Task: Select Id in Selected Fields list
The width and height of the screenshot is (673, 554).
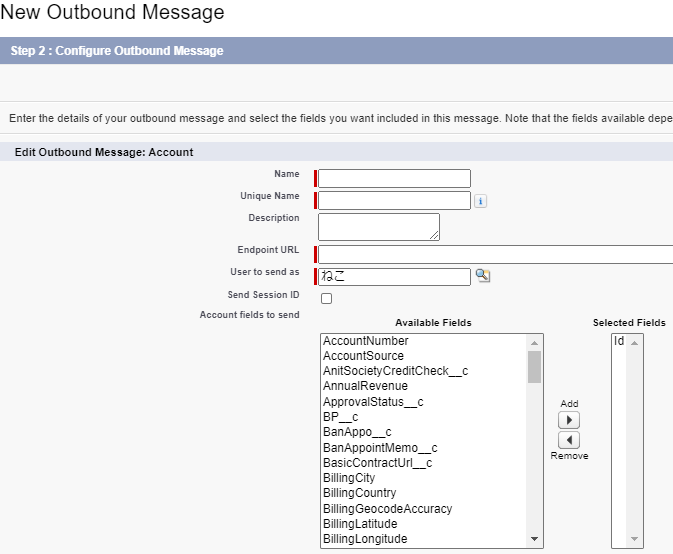Action: point(619,341)
